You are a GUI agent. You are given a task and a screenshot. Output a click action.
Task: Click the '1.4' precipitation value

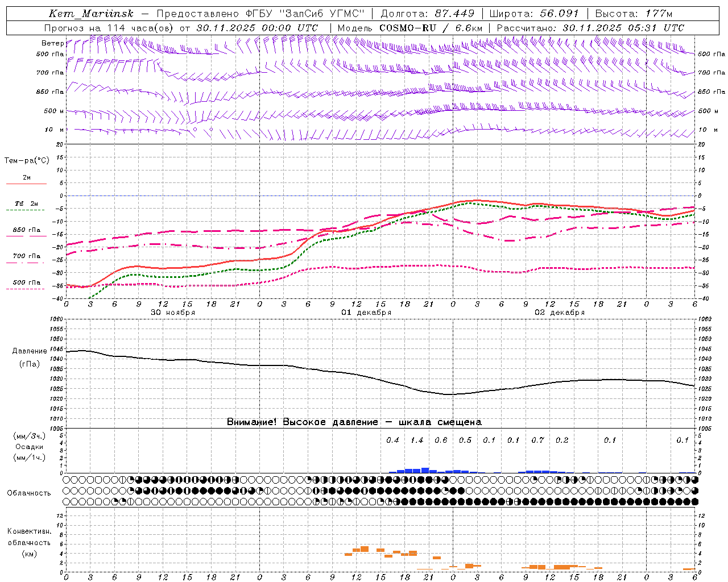click(x=417, y=440)
